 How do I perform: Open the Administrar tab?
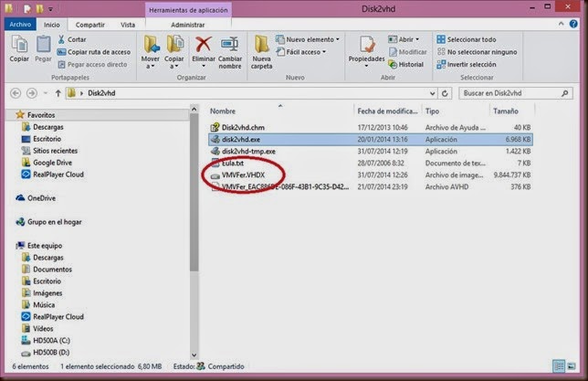[187, 25]
